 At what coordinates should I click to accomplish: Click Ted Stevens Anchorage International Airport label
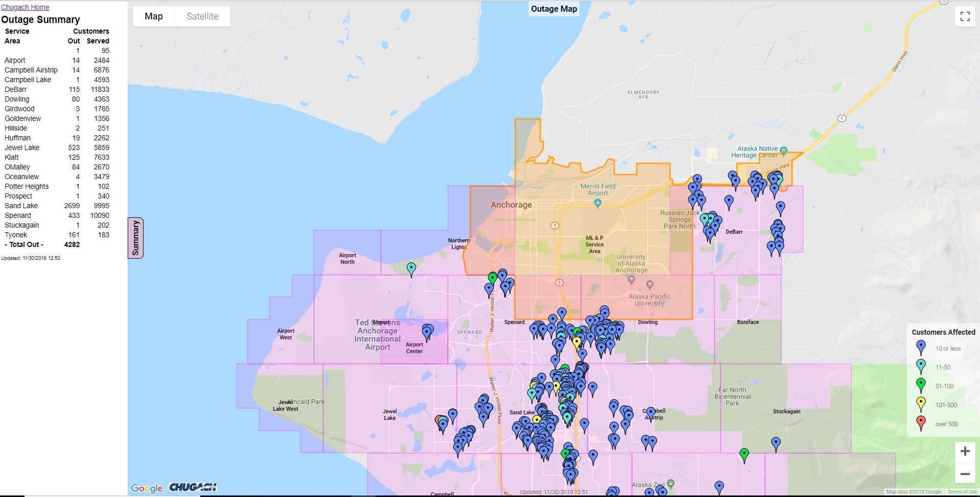[377, 335]
